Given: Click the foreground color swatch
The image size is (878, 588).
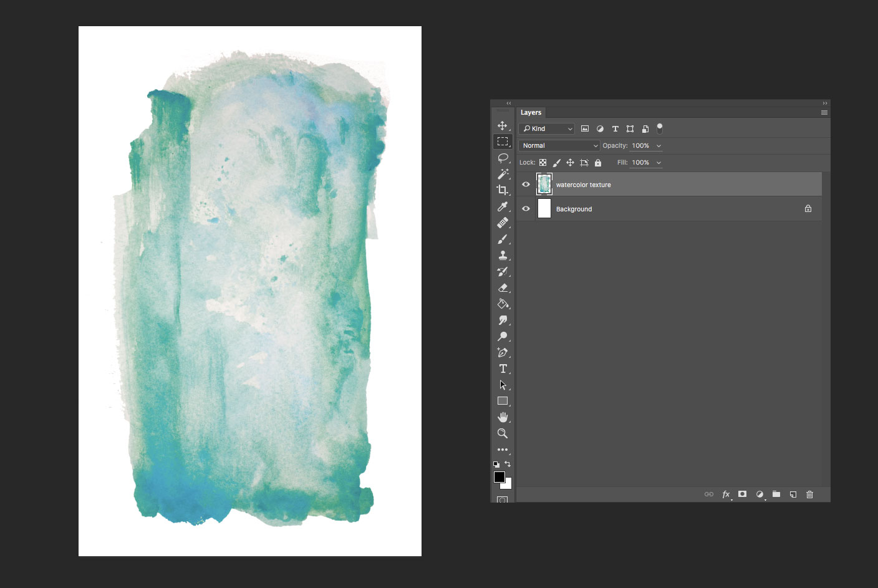Looking at the screenshot, I should [499, 477].
